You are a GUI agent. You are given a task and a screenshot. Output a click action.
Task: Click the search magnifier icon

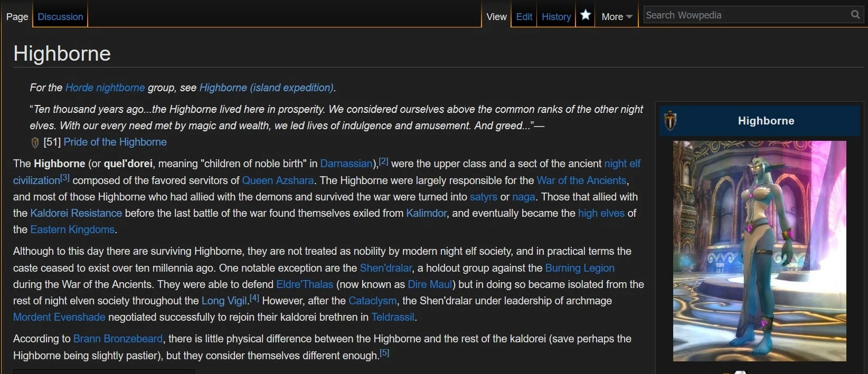tap(855, 15)
